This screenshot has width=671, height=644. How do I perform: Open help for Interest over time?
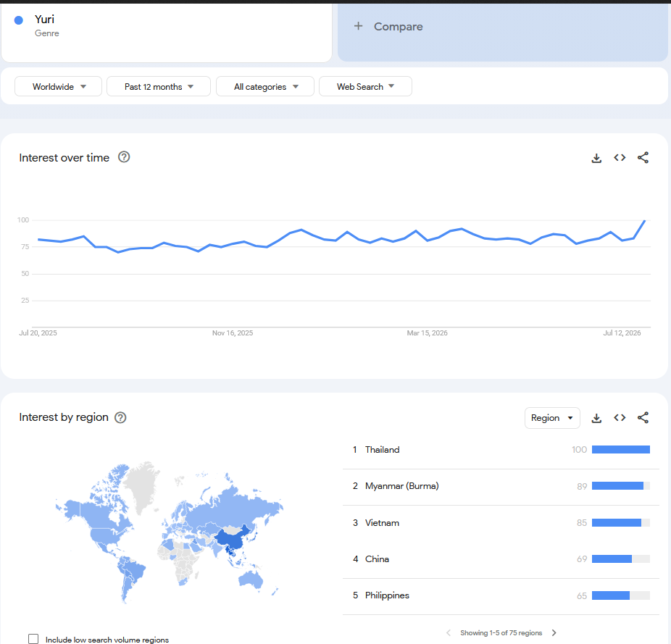pos(124,157)
